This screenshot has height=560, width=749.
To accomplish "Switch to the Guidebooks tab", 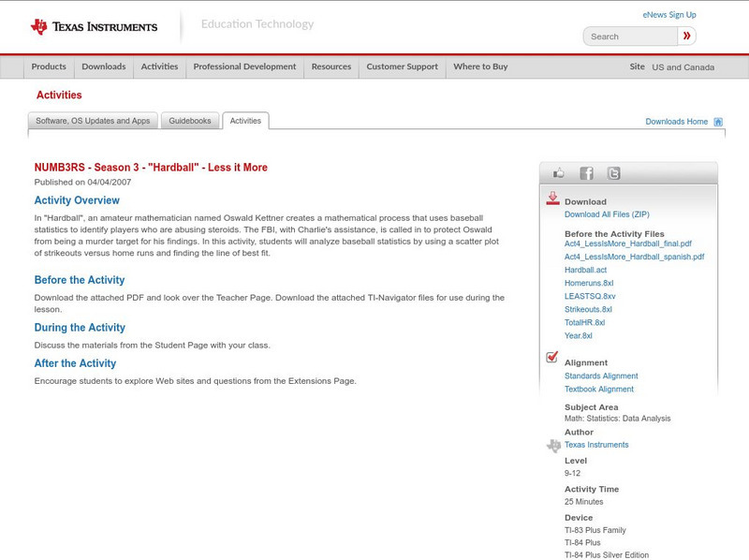I will pos(190,121).
